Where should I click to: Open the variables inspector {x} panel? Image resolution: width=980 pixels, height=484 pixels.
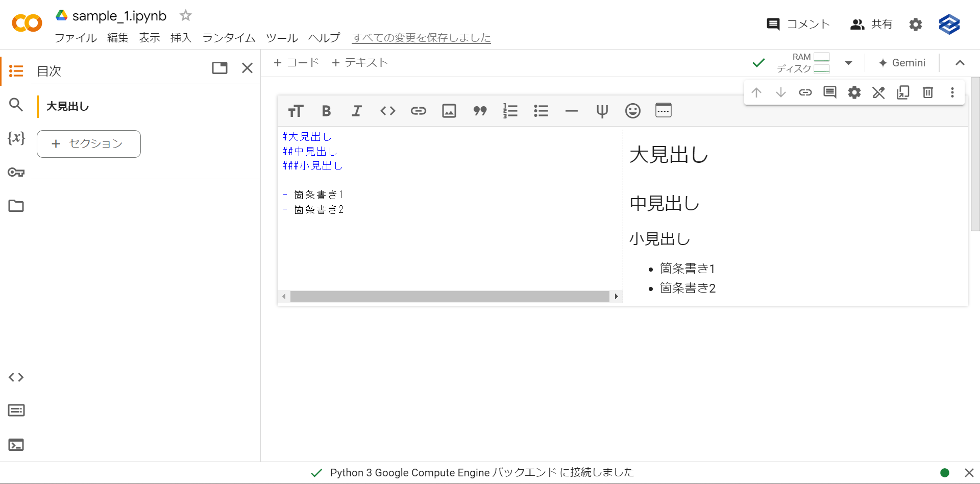point(16,138)
